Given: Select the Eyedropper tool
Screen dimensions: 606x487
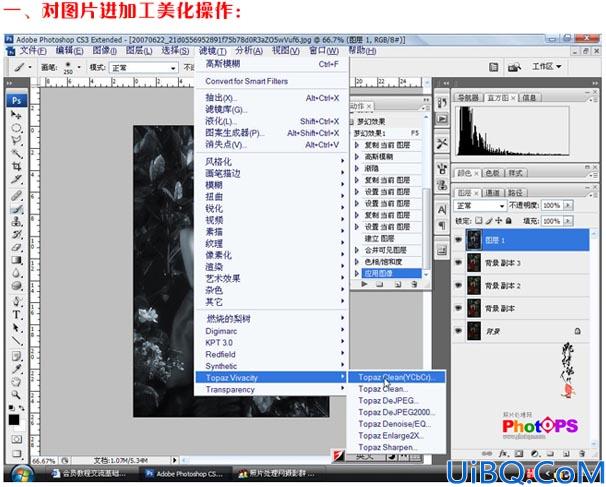Looking at the screenshot, I should [16, 369].
